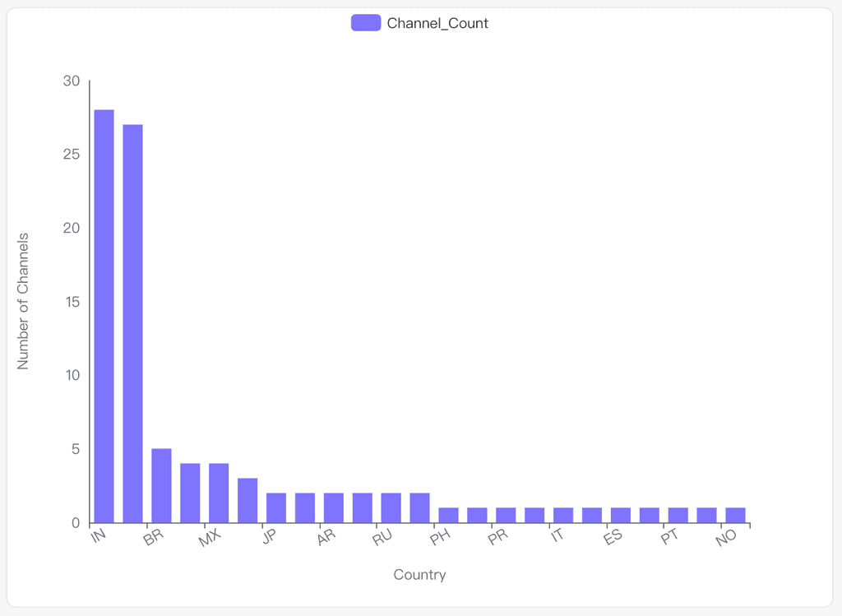Image resolution: width=842 pixels, height=616 pixels.
Task: Click the Country axis title
Action: click(x=420, y=574)
